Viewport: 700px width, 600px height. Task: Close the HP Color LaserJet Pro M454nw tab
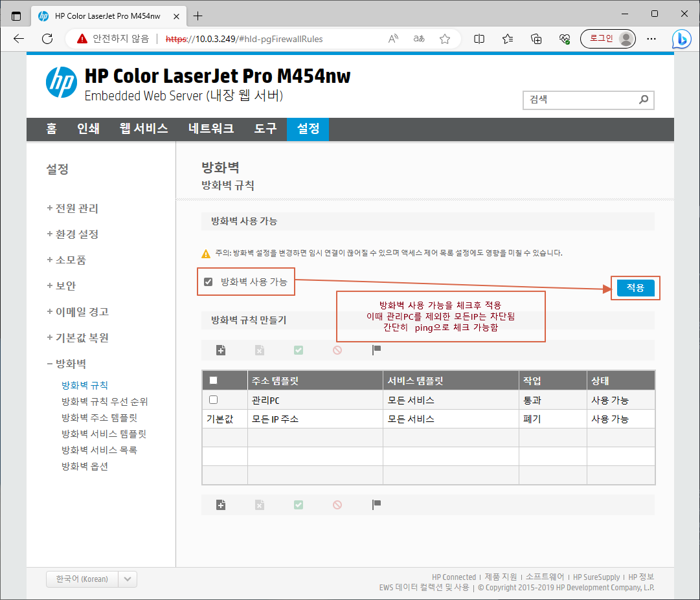[x=176, y=17]
